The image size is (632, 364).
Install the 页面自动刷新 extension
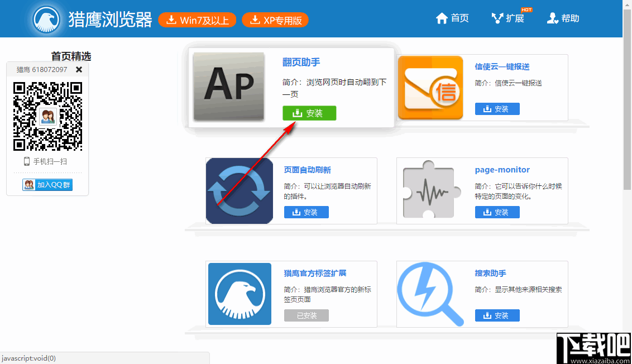(x=307, y=212)
